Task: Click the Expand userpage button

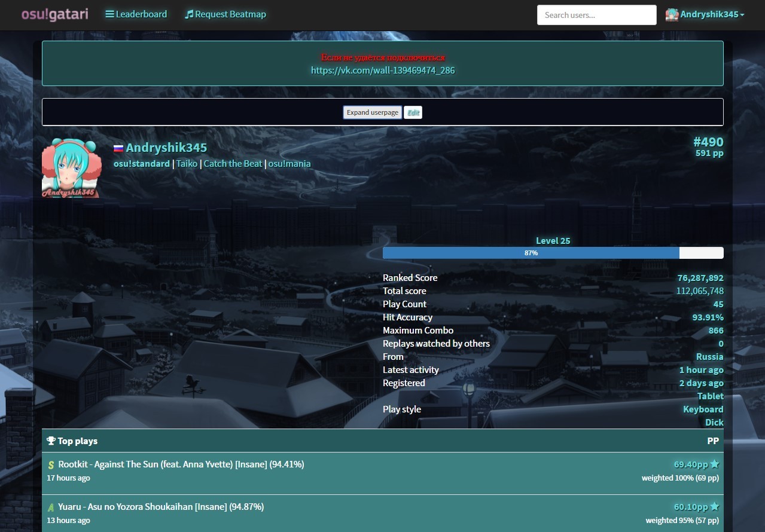Action: click(x=372, y=112)
